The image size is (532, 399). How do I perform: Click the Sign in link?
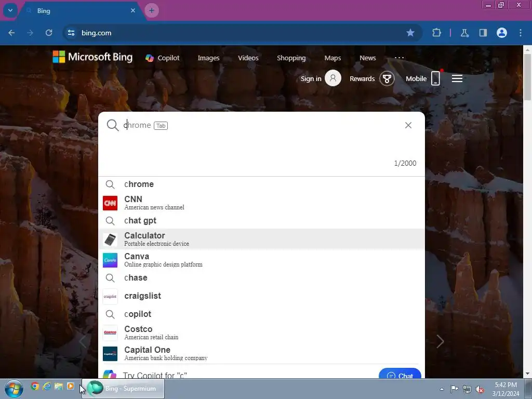[311, 79]
